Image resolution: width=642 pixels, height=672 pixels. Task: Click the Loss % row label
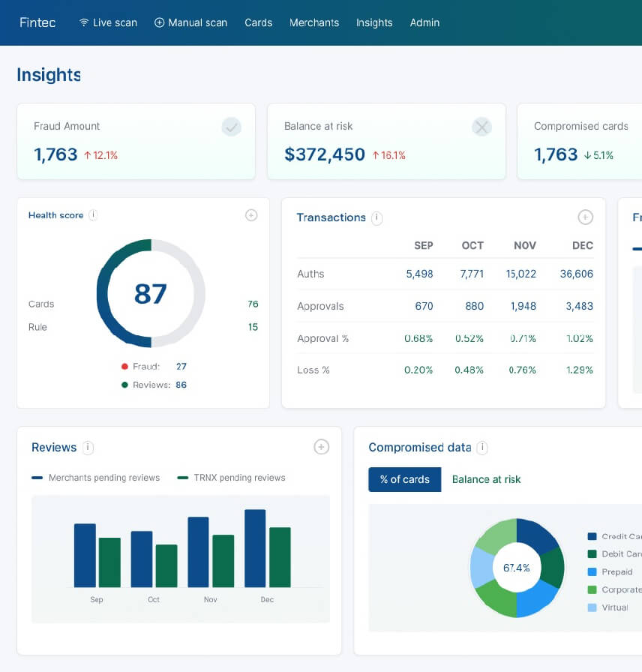tap(313, 370)
